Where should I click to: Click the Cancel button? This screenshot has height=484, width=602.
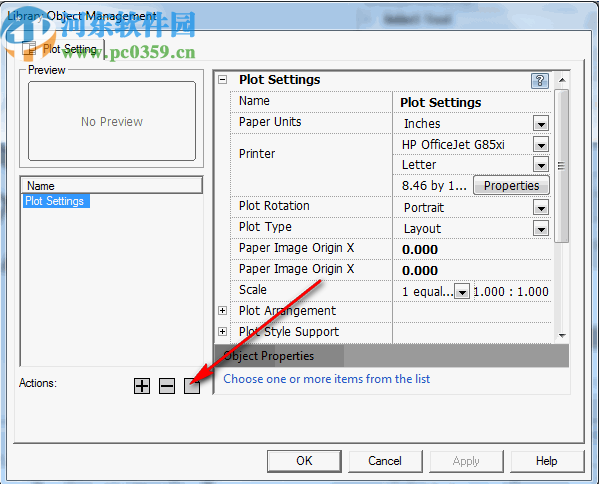coord(385,461)
